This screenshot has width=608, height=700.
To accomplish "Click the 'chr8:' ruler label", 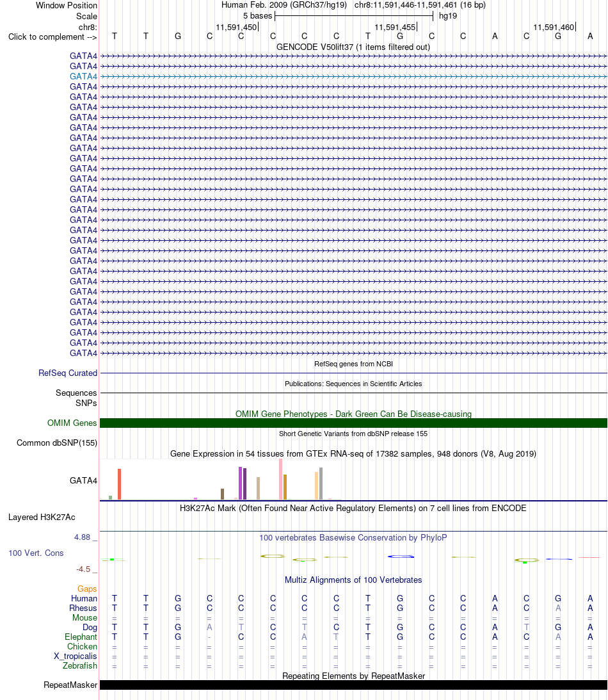I will click(x=88, y=28).
